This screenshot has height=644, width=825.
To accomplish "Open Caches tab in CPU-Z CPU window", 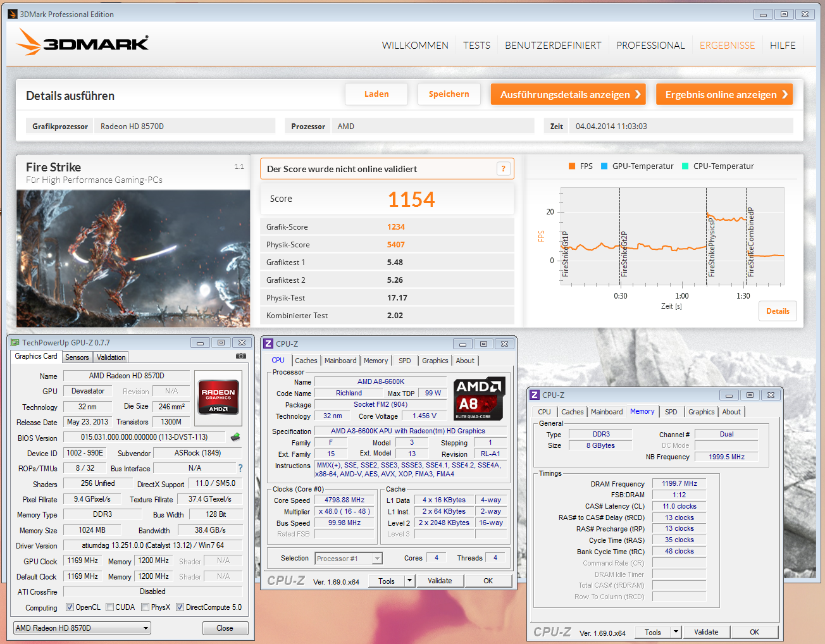I will coord(306,361).
